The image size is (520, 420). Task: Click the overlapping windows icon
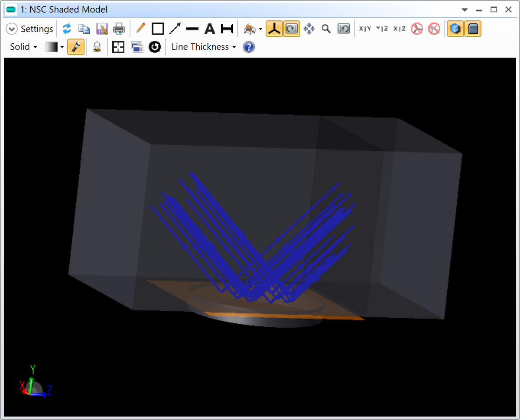pyautogui.click(x=137, y=47)
